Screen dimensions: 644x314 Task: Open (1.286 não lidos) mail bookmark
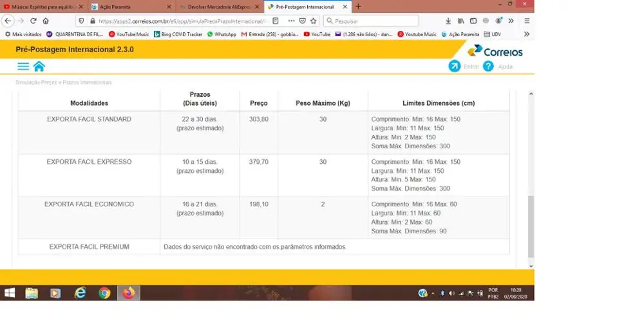[x=364, y=34]
